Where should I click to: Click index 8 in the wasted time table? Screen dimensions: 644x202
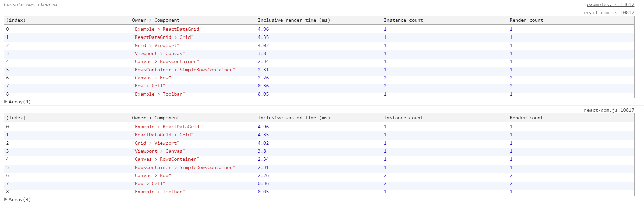coord(7,192)
